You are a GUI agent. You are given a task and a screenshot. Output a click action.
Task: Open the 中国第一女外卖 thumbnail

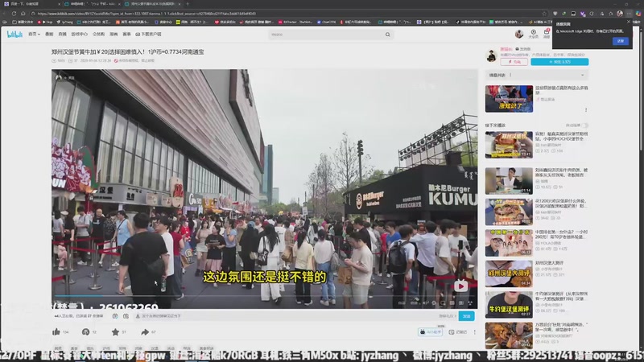click(509, 243)
